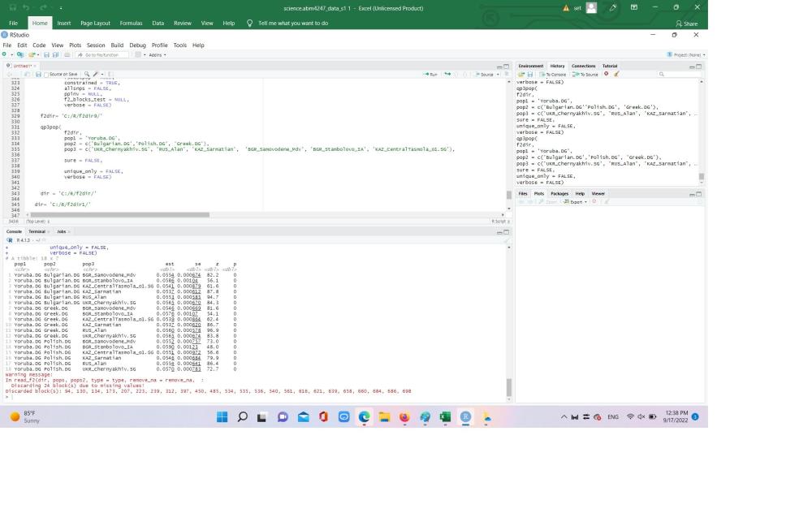Expand the Source button dropdown arrow

496,74
